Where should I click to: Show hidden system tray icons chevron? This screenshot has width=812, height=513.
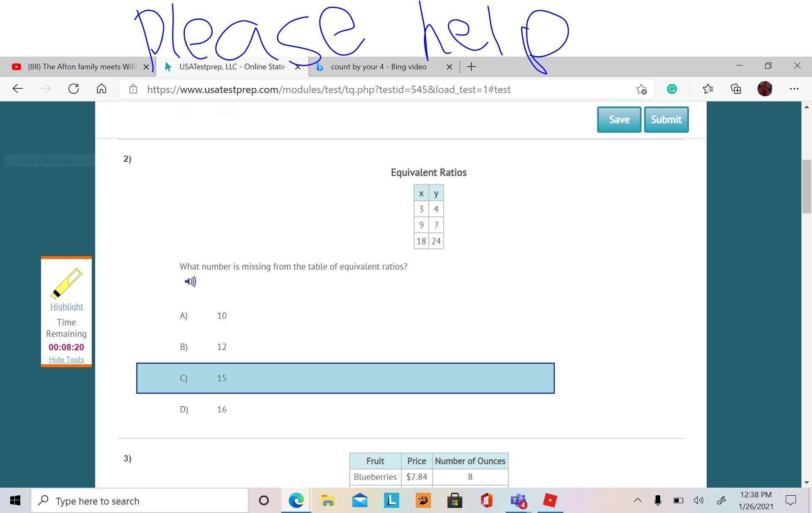pos(637,501)
